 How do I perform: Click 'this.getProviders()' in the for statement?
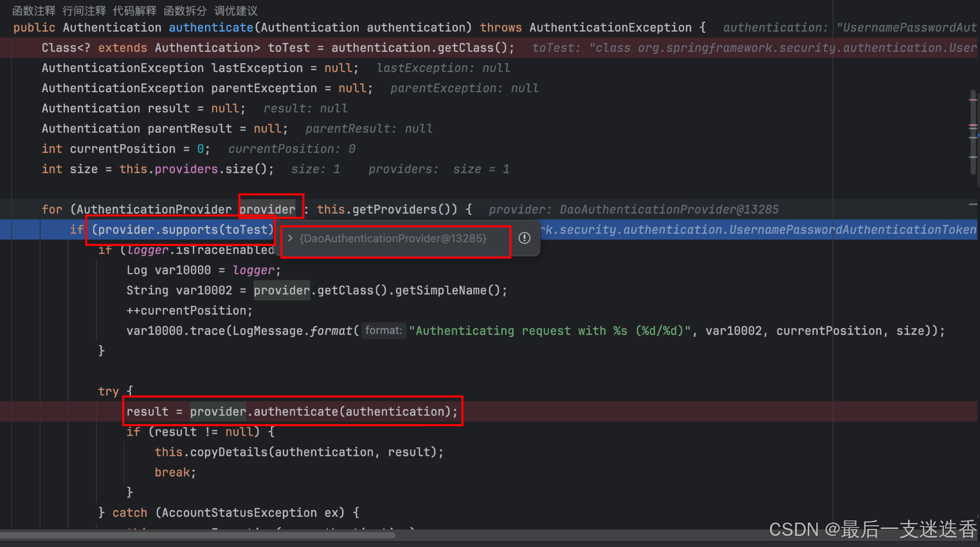click(387, 209)
